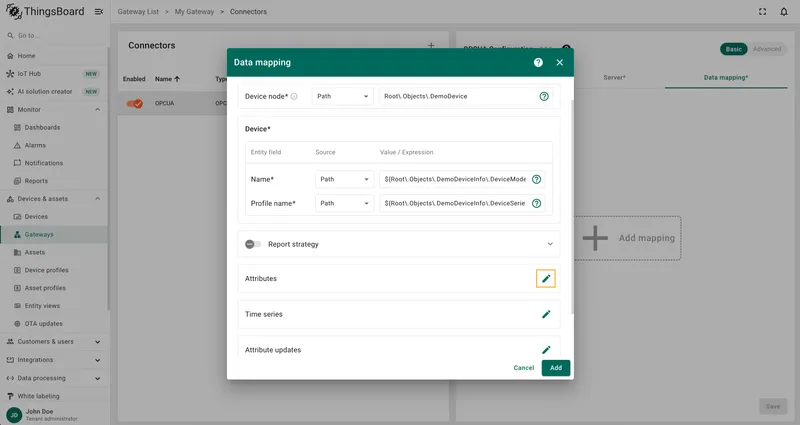Open Notifications in the sidebar
The height and width of the screenshot is (425, 800).
[54, 163]
